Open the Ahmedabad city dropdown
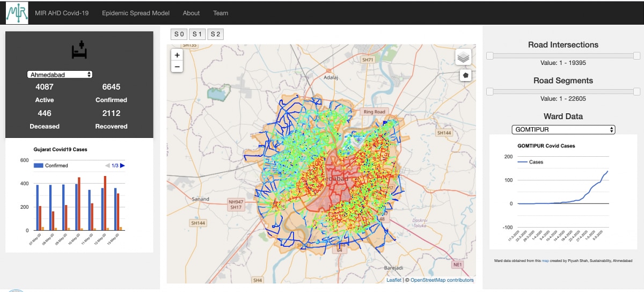 (x=60, y=75)
